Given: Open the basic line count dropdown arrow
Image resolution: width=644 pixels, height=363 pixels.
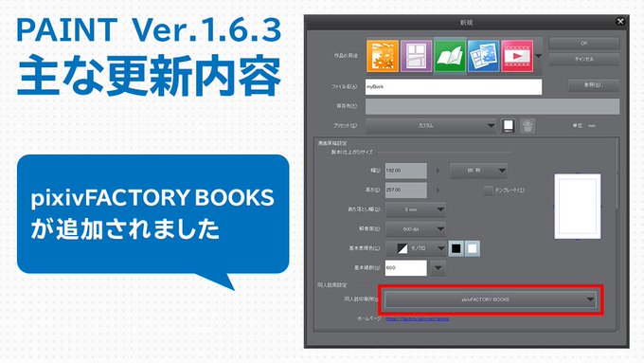Looking at the screenshot, I should pyautogui.click(x=438, y=268).
